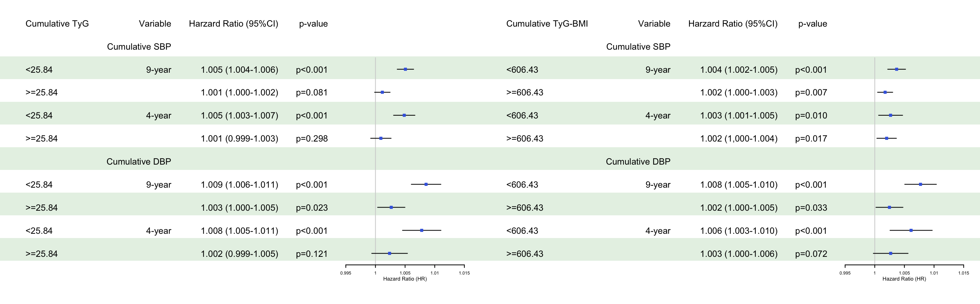Screen dimensions: 980x304
Task: Click the blue marker in p=0.081 row
Action: point(382,92)
